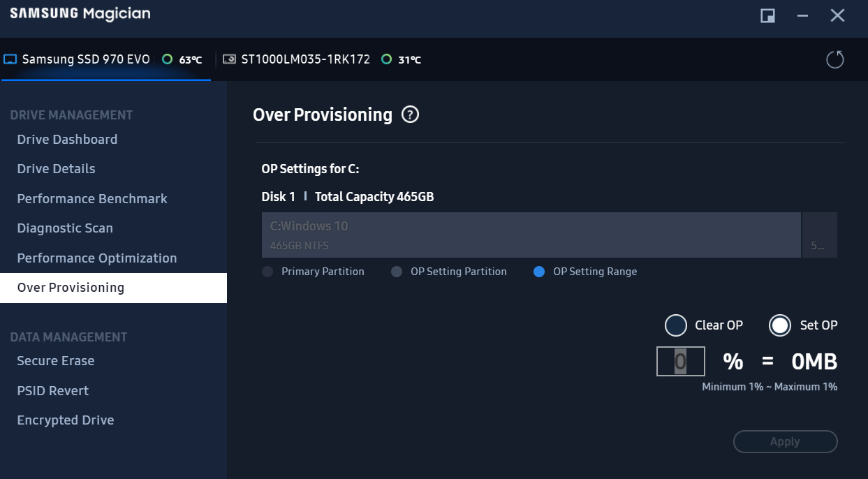Click the 'OP Settings for C:' label
This screenshot has width=868, height=479.
click(x=310, y=169)
